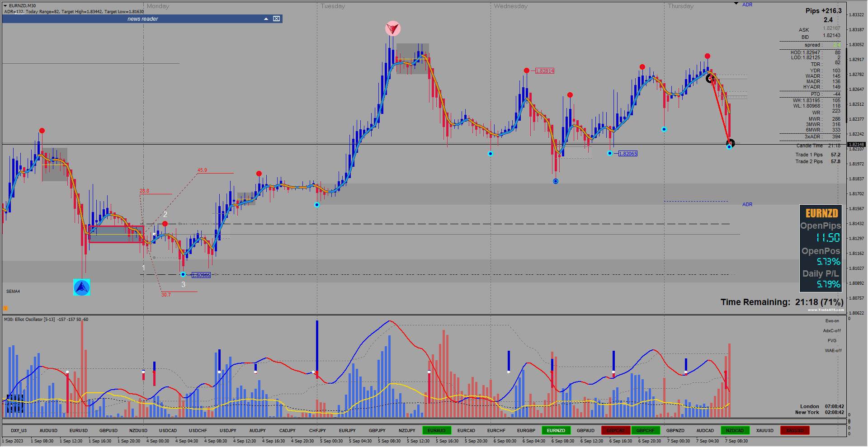The width and height of the screenshot is (868, 447).
Task: Click the Tuesday day label
Action: [333, 6]
